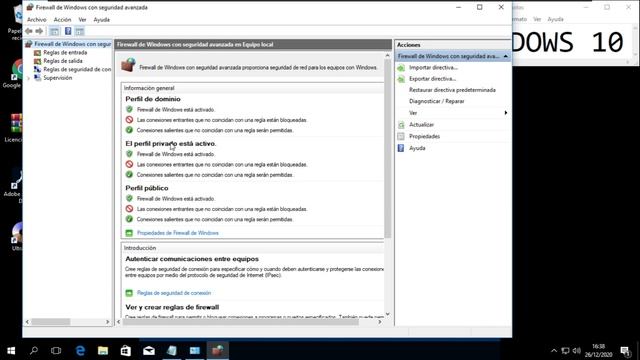
Task: Click the network tray icon
Action: [x=565, y=351]
